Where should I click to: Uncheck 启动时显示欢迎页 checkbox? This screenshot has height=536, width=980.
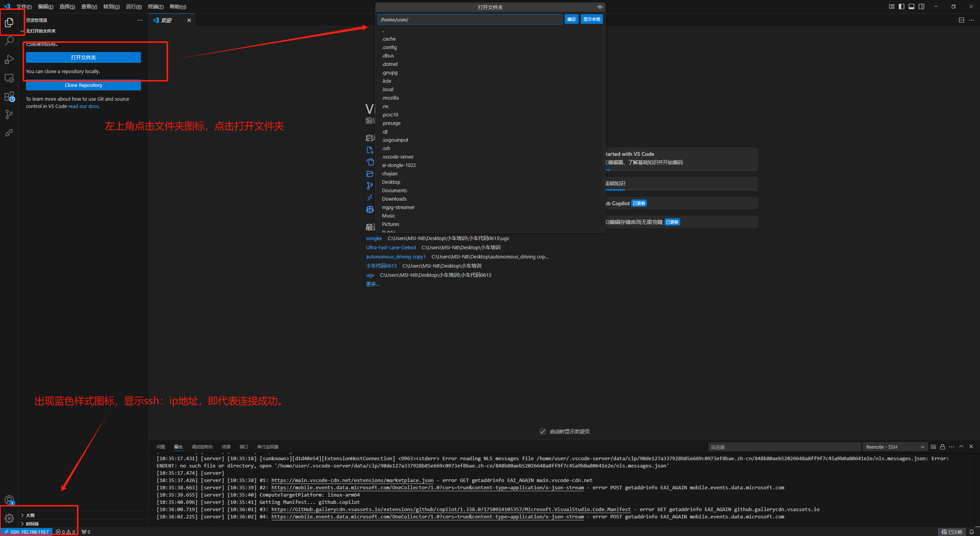point(542,431)
